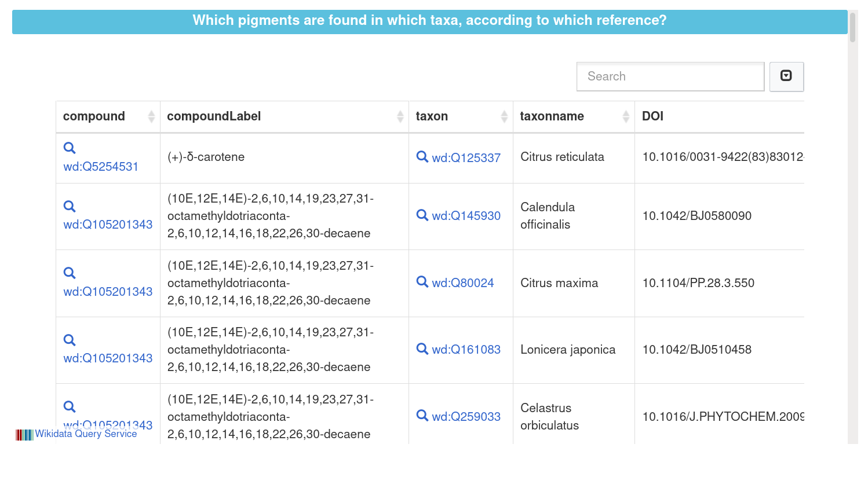Click magnifier icon next to wd:Q145930

tap(422, 215)
